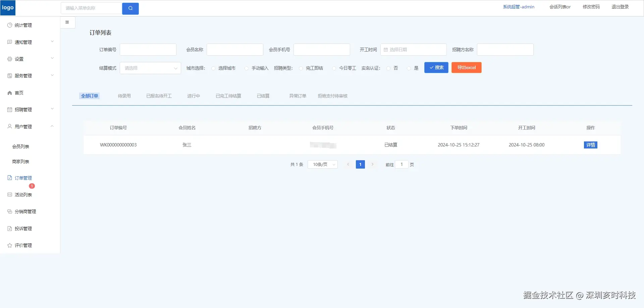Click the 退出登录 link
644x308 pixels.
pyautogui.click(x=620, y=7)
